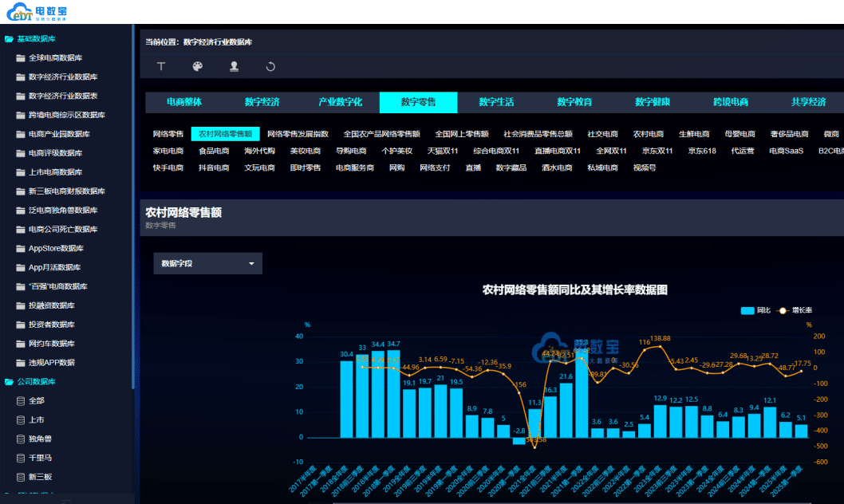Image resolution: width=844 pixels, height=504 pixels.
Task: Click the refresh/reset circular arrow icon
Action: (x=270, y=66)
